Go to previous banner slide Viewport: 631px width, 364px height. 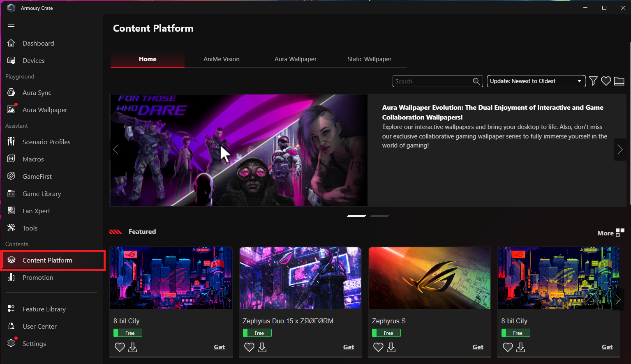116,150
